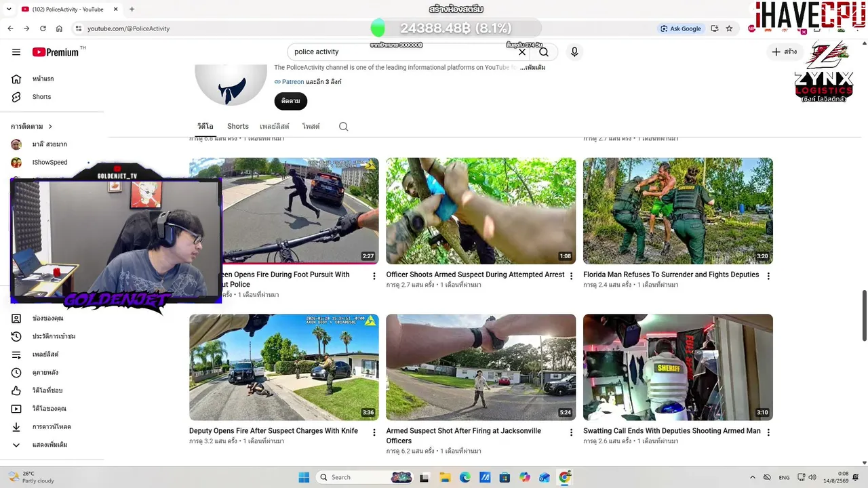Expand channel description with ...เพิ่มเติม

(533, 68)
